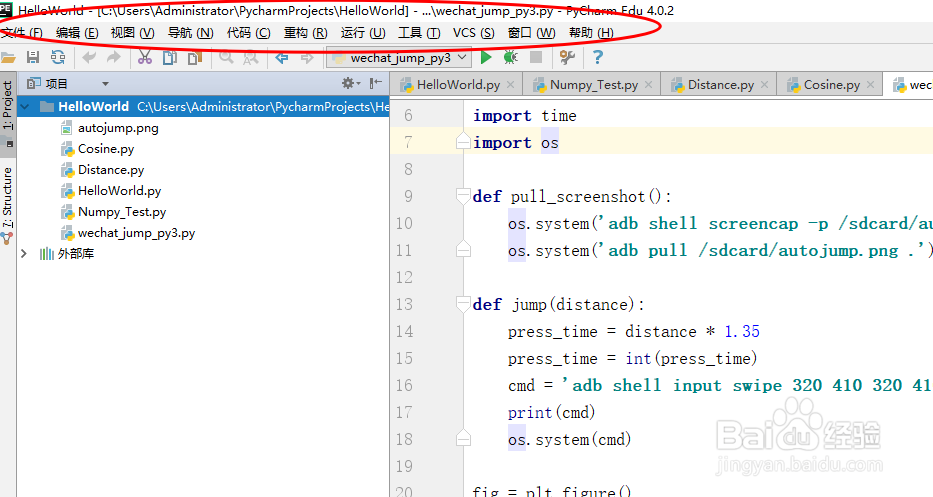
Task: Open the 工具 (T) menu
Action: (x=419, y=33)
